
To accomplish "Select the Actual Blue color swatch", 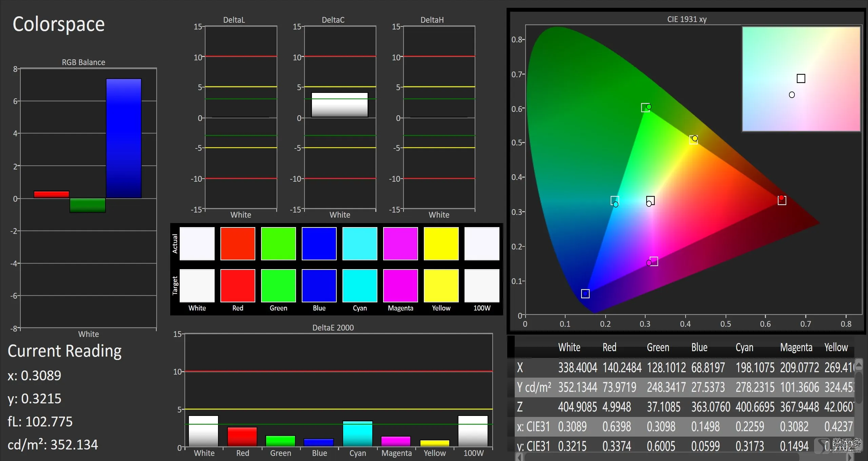I will pos(319,244).
